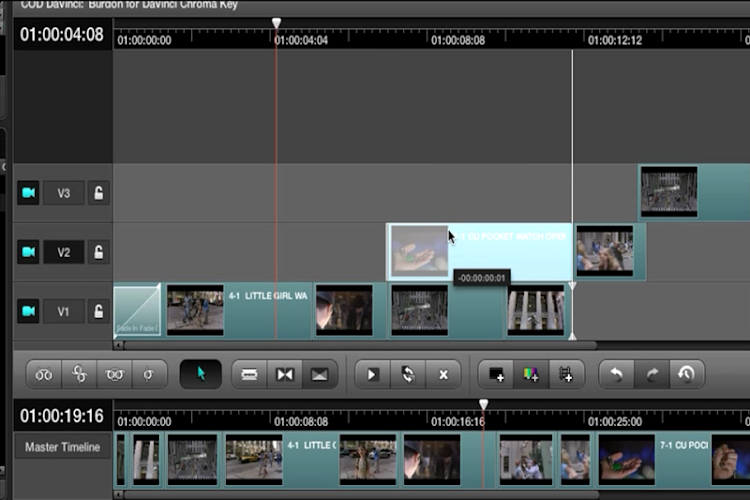The image size is (750, 500).
Task: Click the upper timeline horizontal scrollbar
Action: click(x=360, y=345)
